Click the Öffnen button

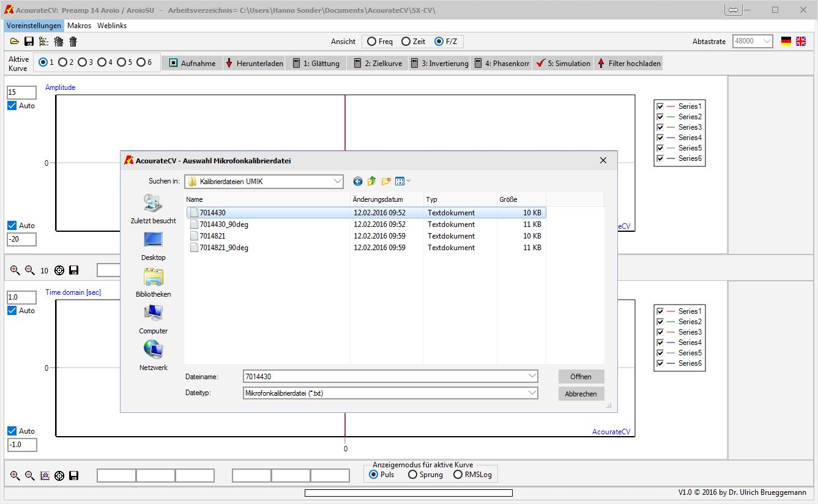[581, 376]
